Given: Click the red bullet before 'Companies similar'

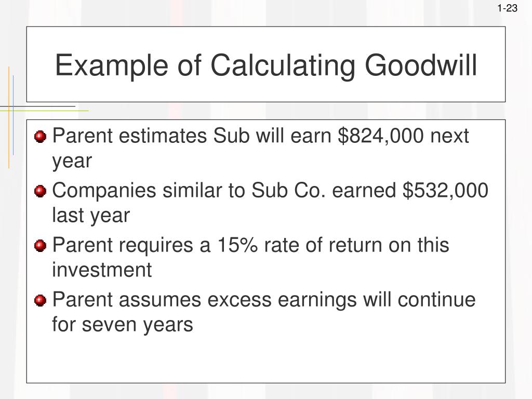Looking at the screenshot, I should (x=41, y=191).
